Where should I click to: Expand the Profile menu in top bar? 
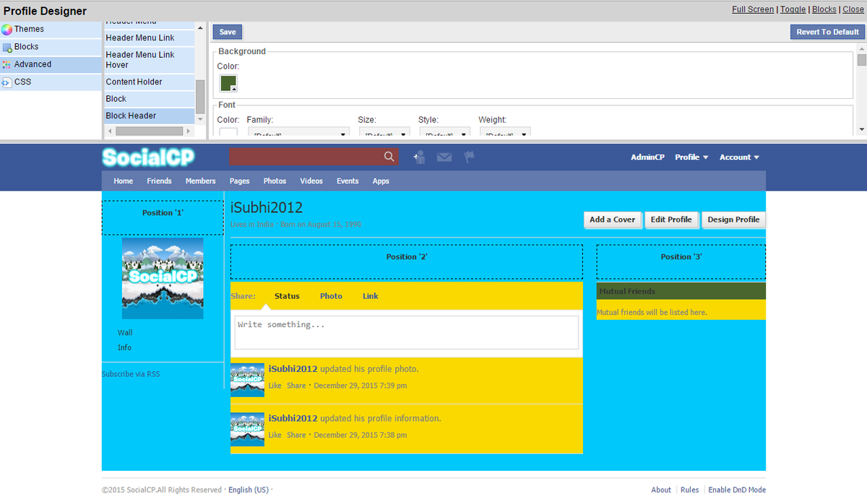tap(691, 157)
